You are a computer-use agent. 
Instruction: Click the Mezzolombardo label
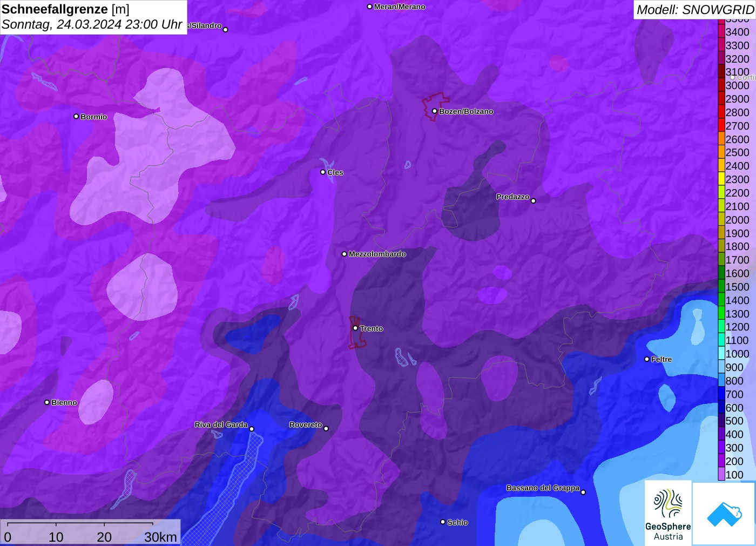pos(377,254)
